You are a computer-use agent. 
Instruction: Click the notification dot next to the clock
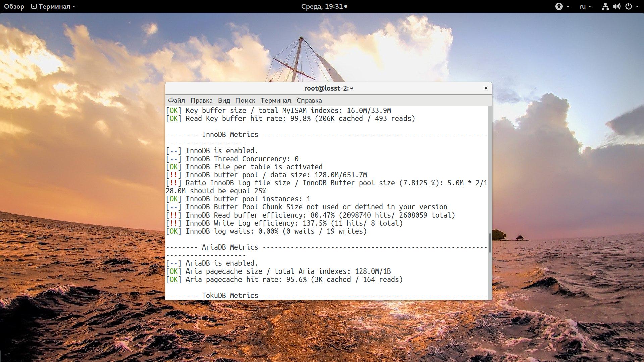click(346, 6)
